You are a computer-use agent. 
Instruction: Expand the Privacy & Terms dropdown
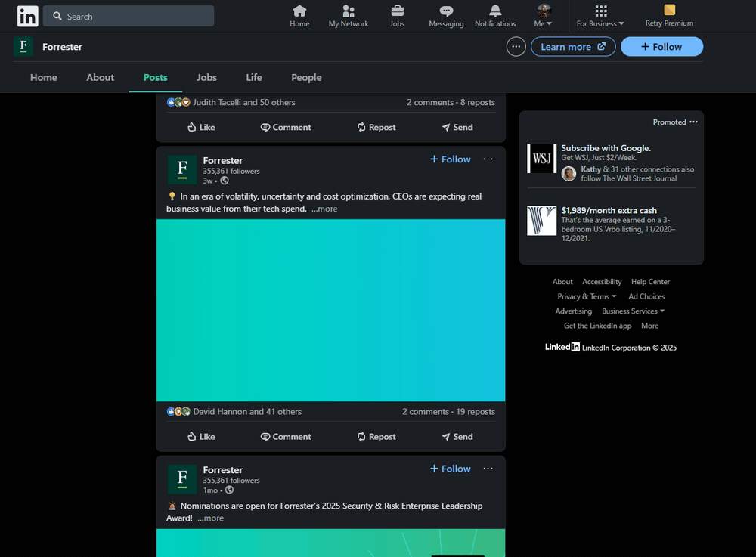(587, 296)
